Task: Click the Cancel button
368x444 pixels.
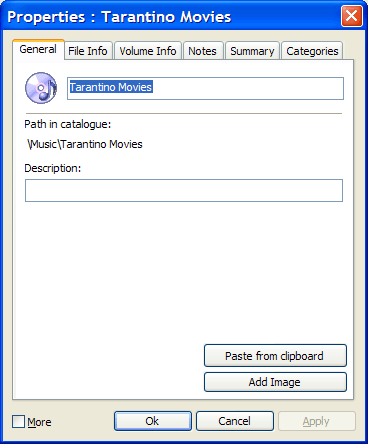Action: point(235,421)
